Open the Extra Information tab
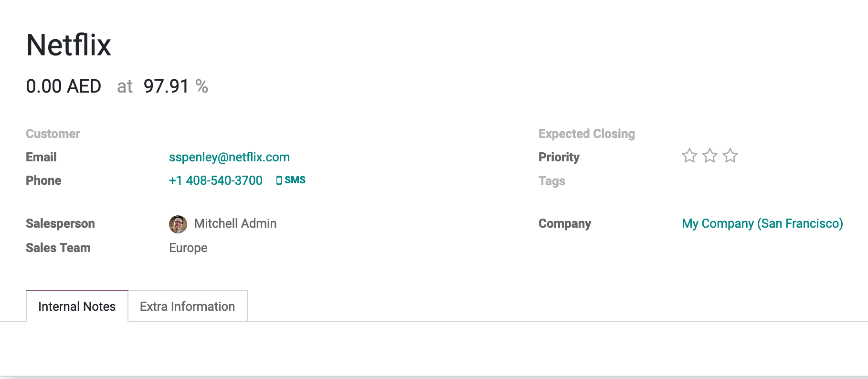The image size is (868, 379). pos(187,306)
